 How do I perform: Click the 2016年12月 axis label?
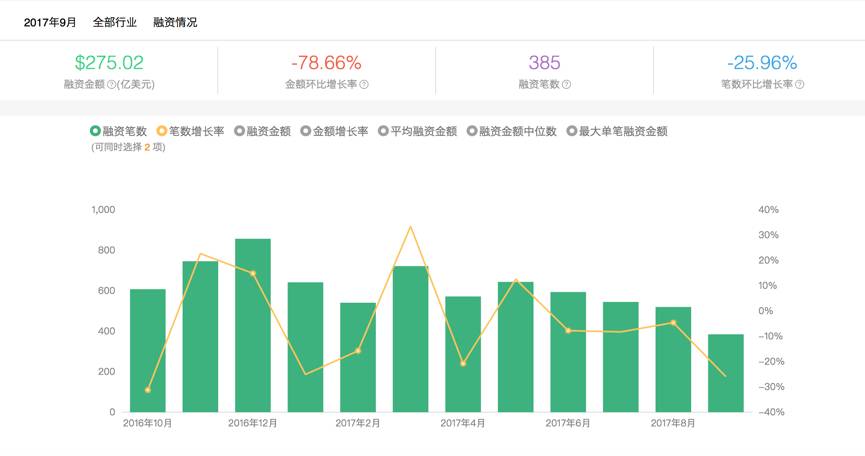(253, 423)
